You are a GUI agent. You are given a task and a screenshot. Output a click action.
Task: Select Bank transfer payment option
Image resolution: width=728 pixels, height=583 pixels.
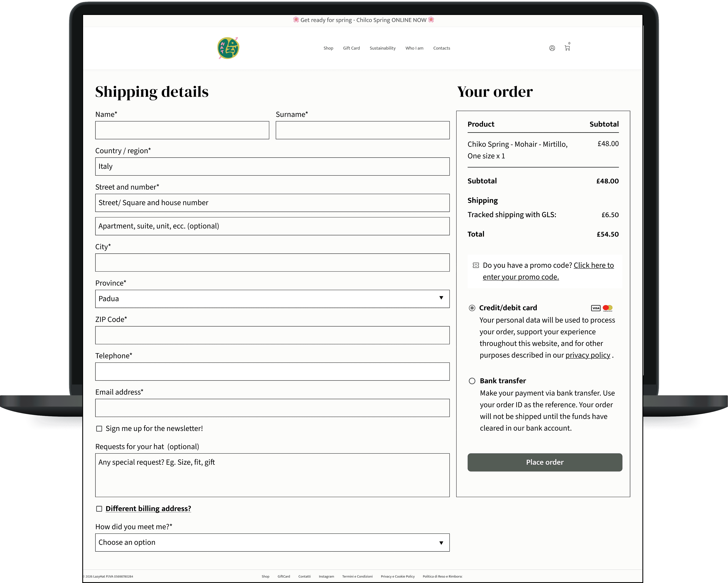(x=472, y=381)
